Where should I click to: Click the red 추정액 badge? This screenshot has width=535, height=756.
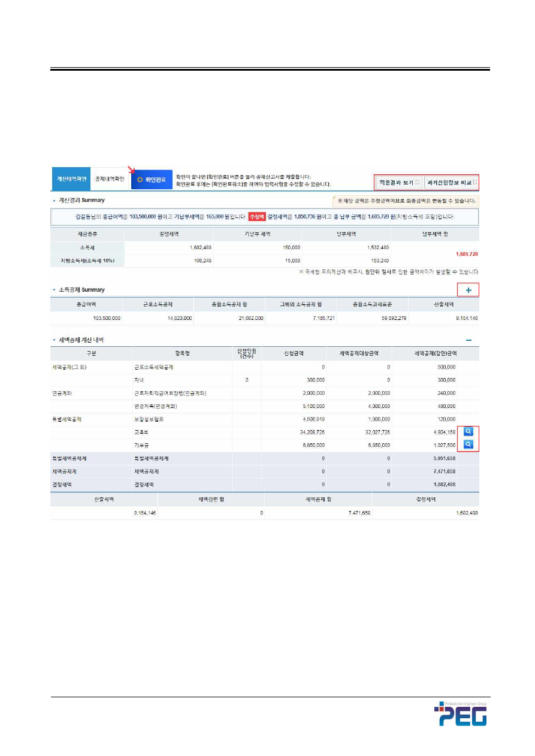[x=255, y=216]
